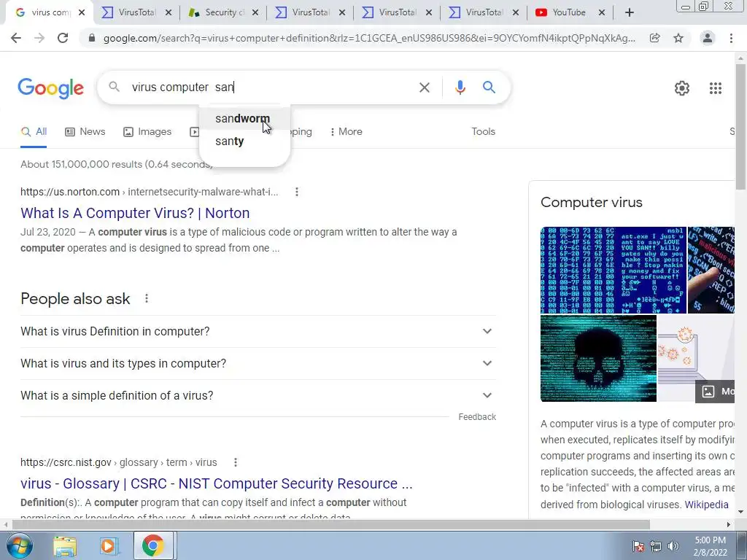Focus the browser address bar

[x=369, y=38]
